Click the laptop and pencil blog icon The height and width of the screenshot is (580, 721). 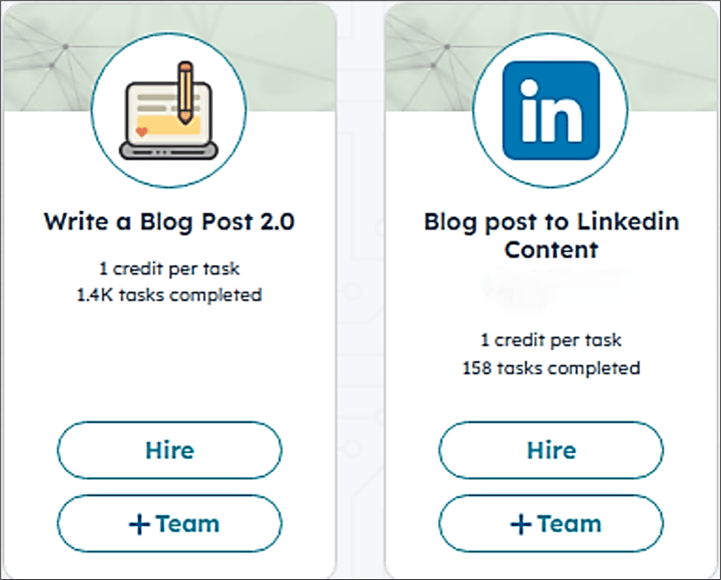[169, 110]
